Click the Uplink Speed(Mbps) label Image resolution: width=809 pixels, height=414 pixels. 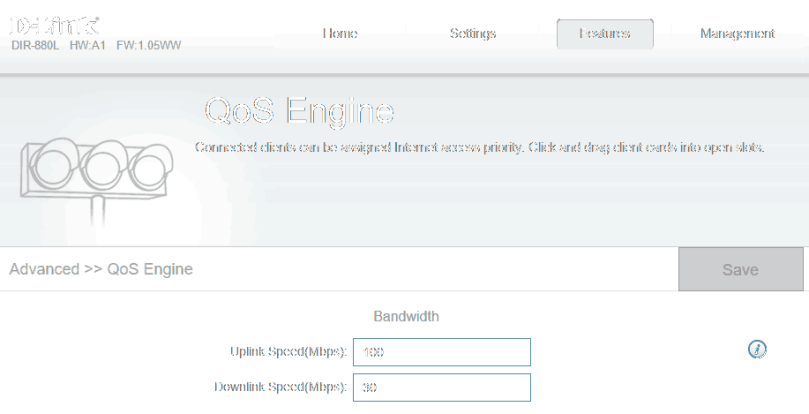pos(288,353)
